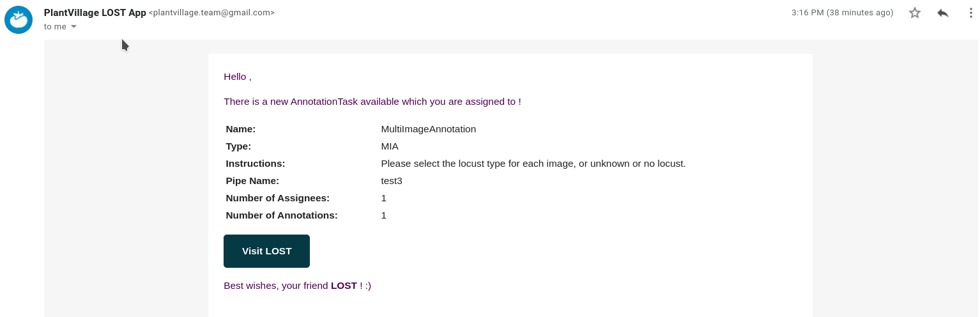
Task: Expand recipient details arrow beside "to me"
Action: (x=73, y=27)
